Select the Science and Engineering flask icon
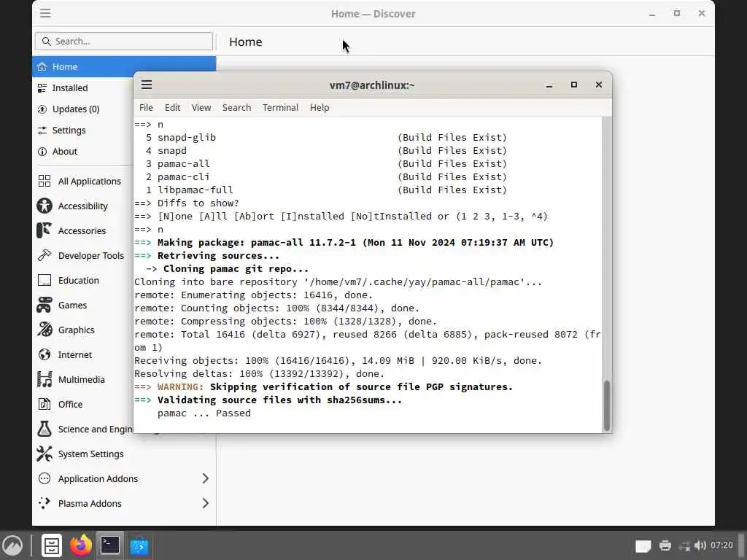The image size is (747, 560). coord(44,429)
